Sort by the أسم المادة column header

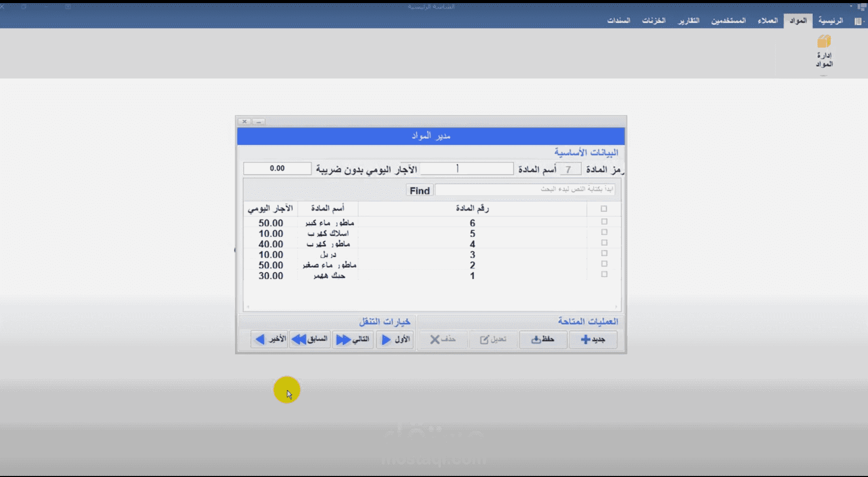pos(328,208)
